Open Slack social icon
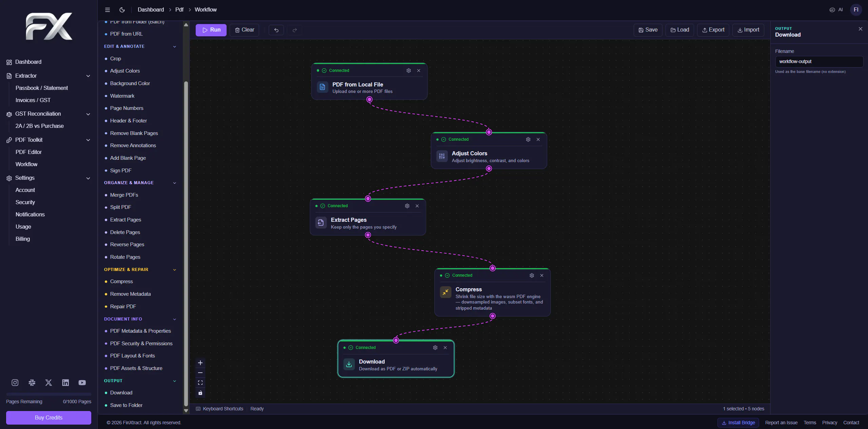 click(x=32, y=383)
